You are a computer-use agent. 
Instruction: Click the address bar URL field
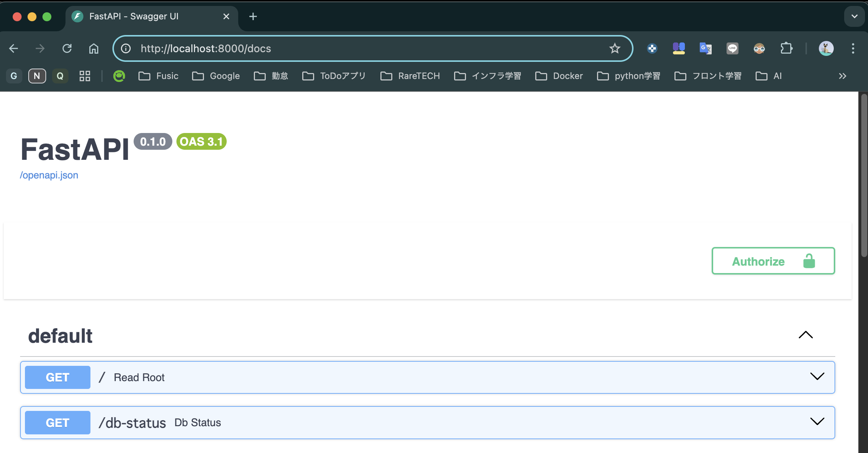coord(335,48)
